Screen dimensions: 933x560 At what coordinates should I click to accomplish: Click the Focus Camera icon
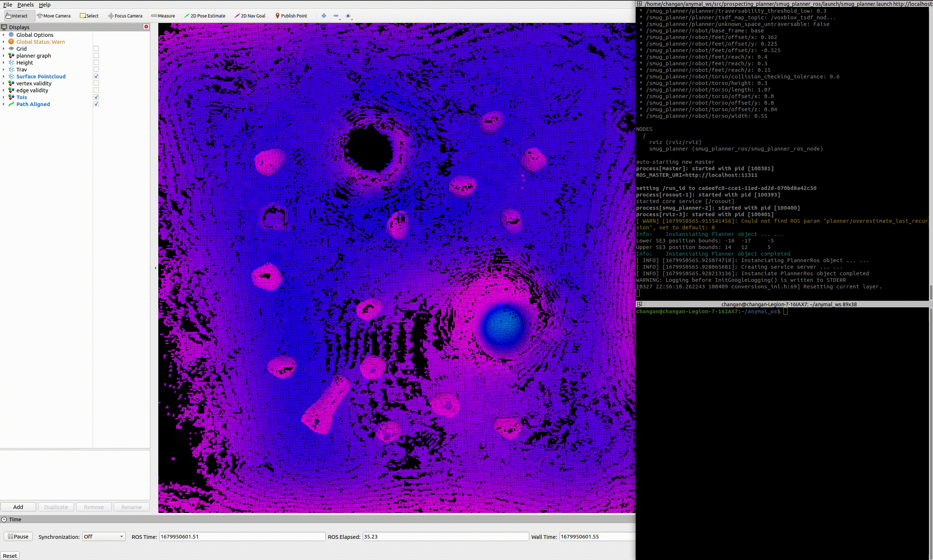(109, 15)
